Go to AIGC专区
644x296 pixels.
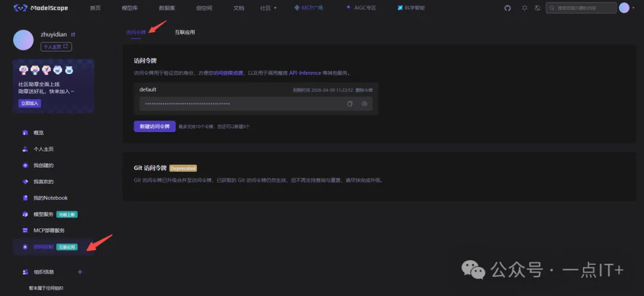pyautogui.click(x=361, y=8)
